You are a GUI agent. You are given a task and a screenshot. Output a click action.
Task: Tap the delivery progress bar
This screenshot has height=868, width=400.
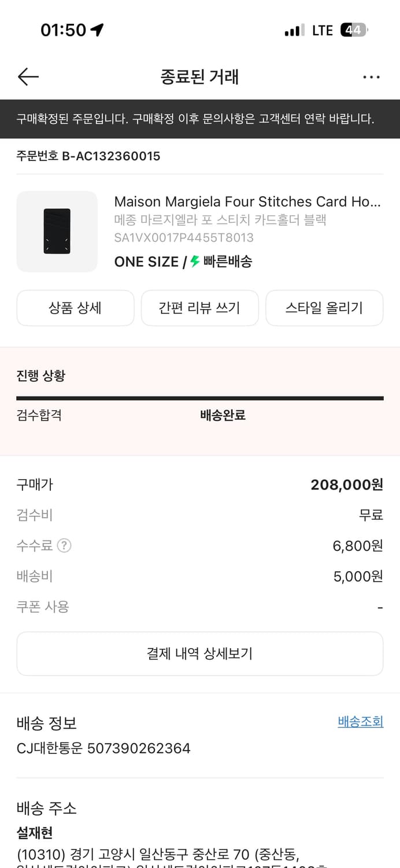pyautogui.click(x=200, y=399)
